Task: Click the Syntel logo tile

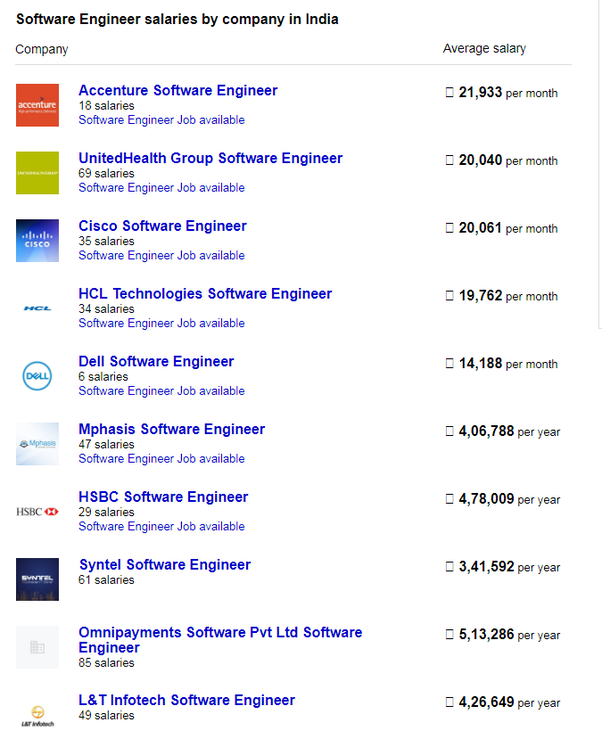Action: (x=37, y=579)
